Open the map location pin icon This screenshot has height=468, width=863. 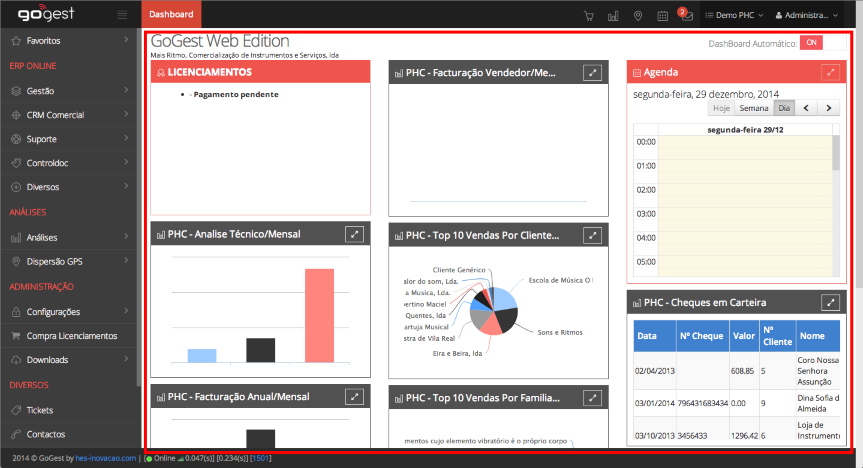click(x=638, y=16)
